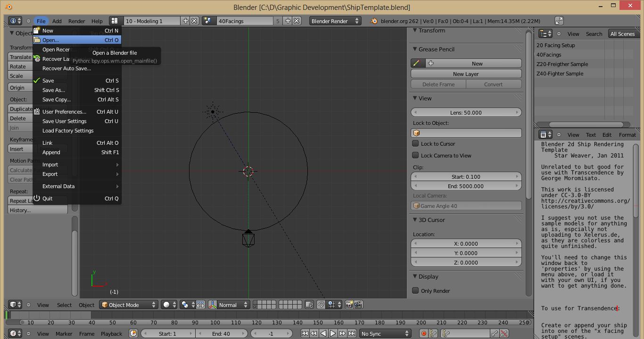644x339 pixels.
Task: Open the Normal orientation dropdown
Action: tap(233, 305)
